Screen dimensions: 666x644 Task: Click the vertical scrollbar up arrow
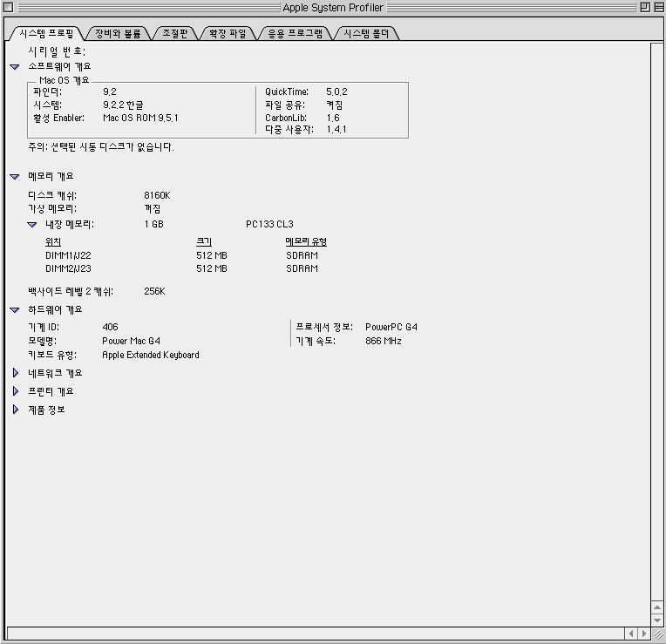(x=657, y=607)
